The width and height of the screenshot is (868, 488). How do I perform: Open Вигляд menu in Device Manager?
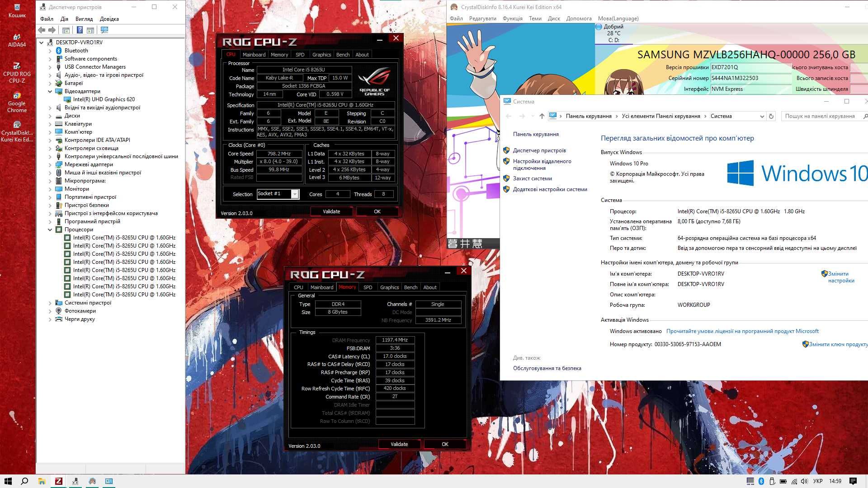(x=84, y=19)
